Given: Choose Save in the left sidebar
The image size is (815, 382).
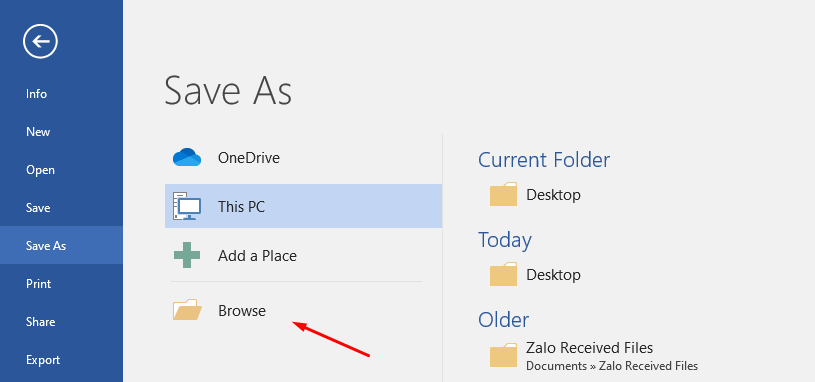Looking at the screenshot, I should pyautogui.click(x=38, y=208).
